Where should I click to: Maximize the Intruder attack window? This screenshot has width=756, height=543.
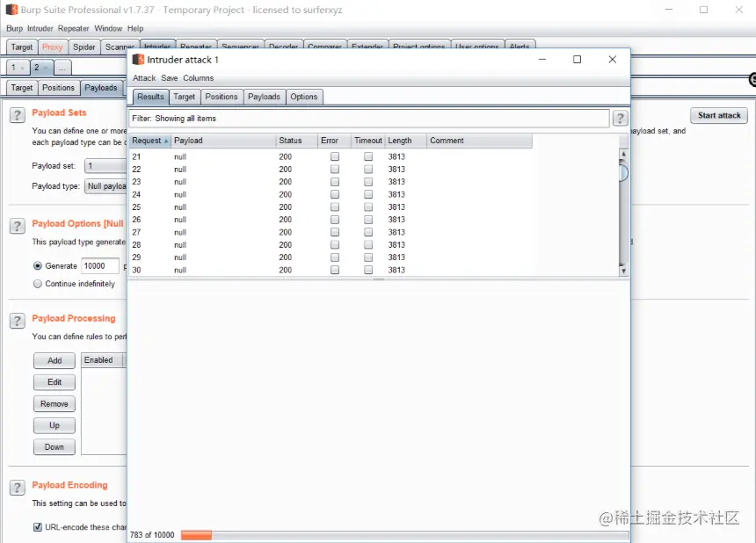(577, 59)
